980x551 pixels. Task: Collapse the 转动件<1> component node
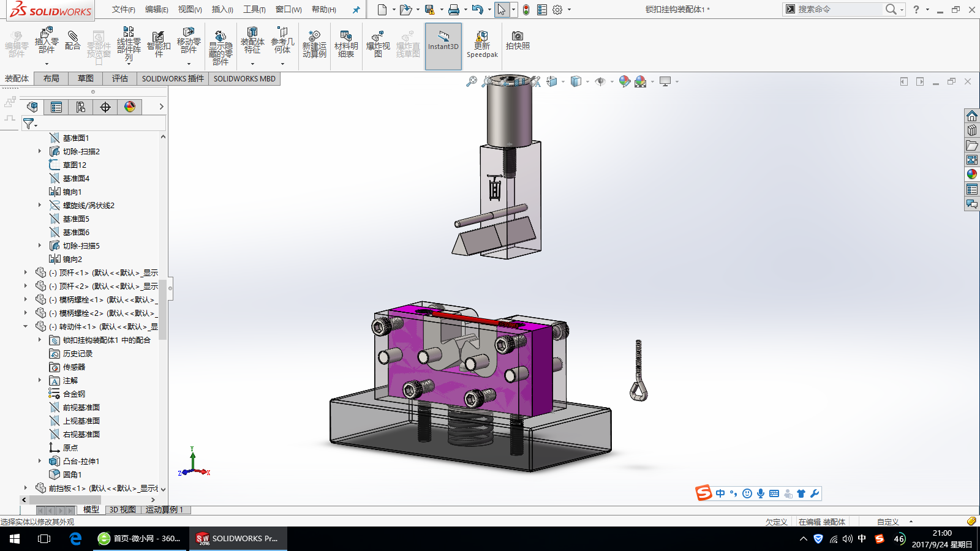tap(25, 326)
